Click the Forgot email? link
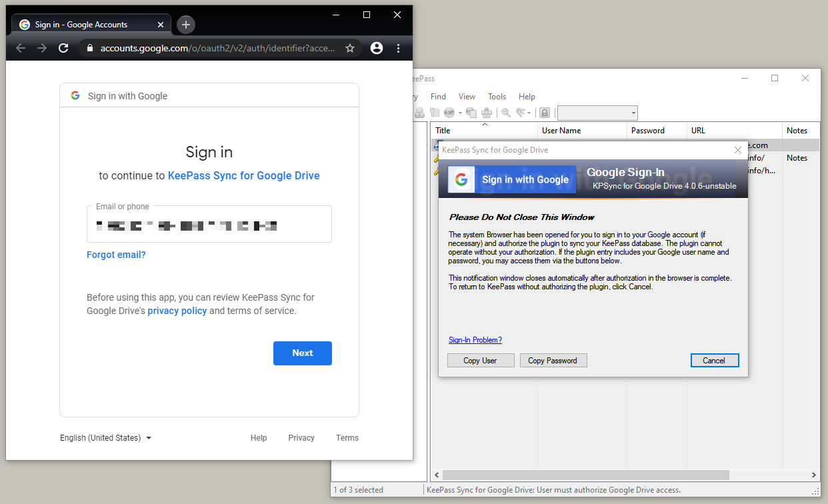Viewport: 828px width, 504px height. 116,255
